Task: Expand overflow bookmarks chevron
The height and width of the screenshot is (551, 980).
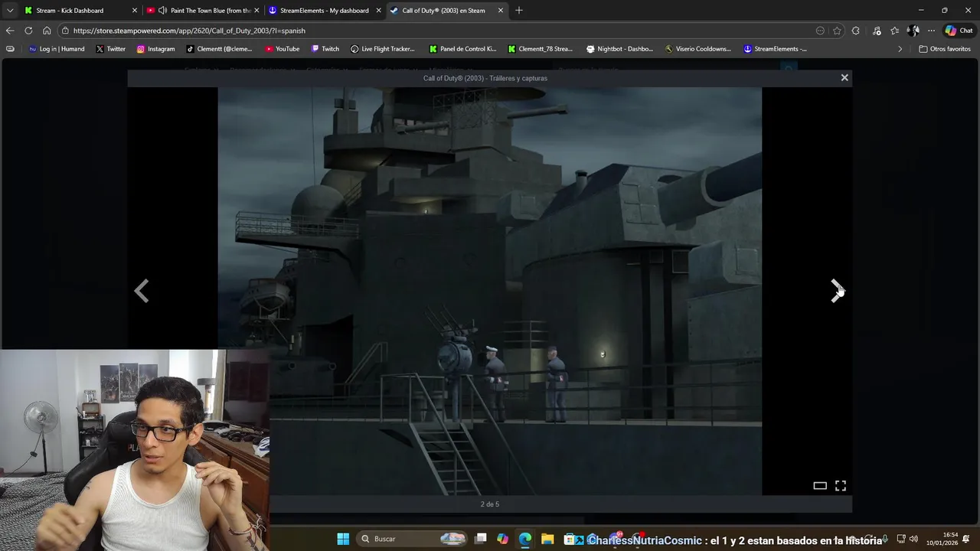Action: [900, 49]
